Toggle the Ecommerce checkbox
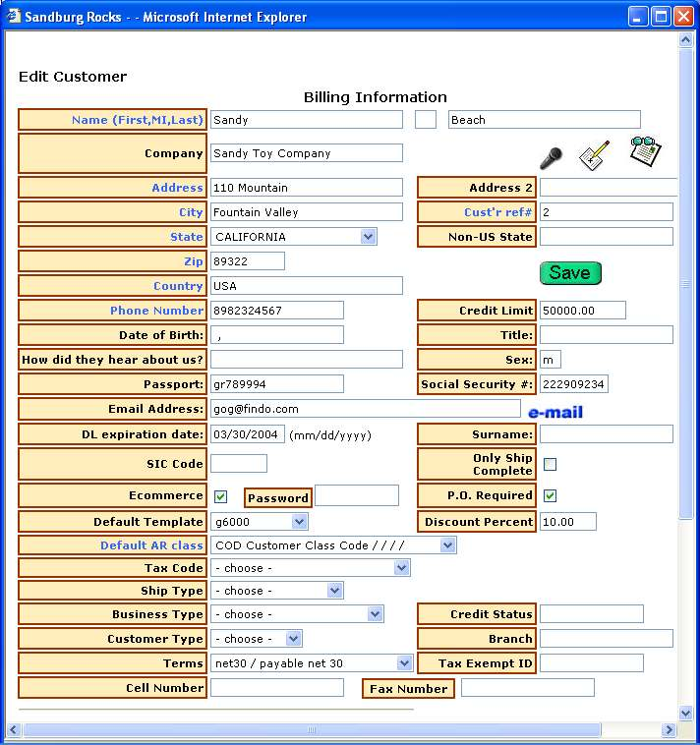This screenshot has width=700, height=745. (221, 496)
